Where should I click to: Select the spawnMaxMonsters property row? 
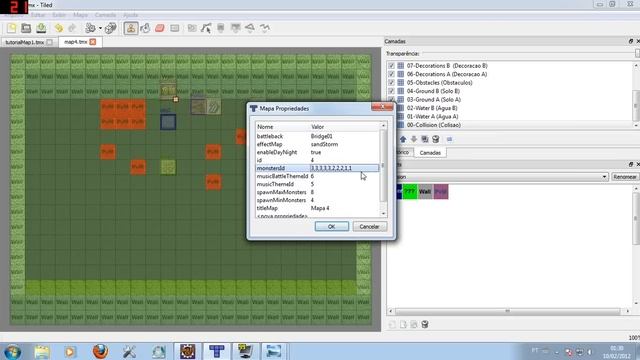pos(318,192)
